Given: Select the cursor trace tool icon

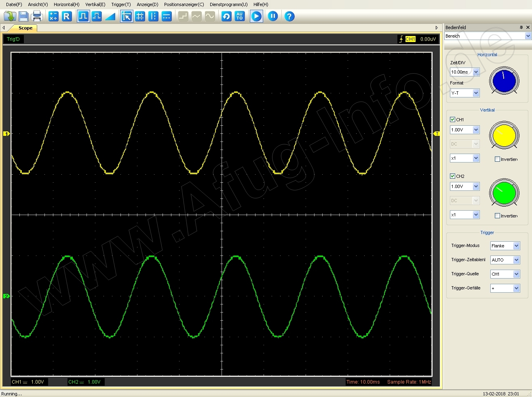Looking at the screenshot, I should (x=127, y=16).
